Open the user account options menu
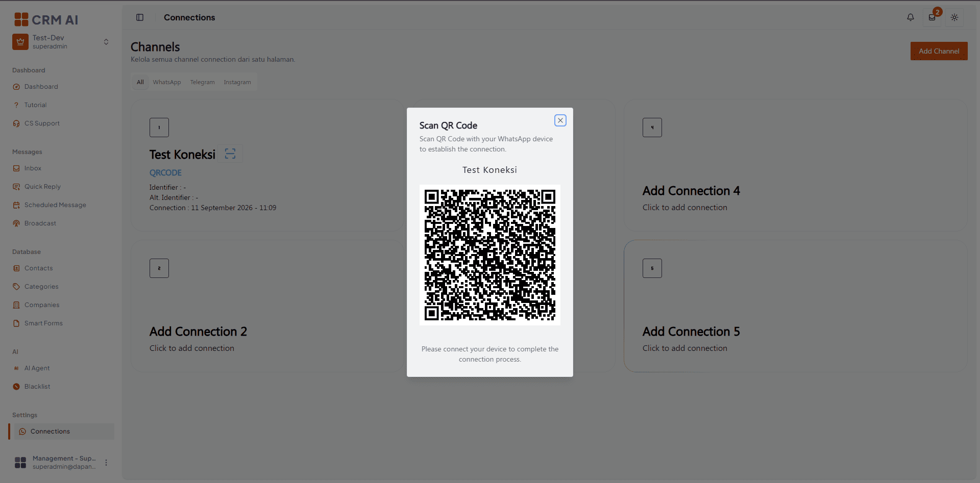This screenshot has height=483, width=980. (106, 463)
